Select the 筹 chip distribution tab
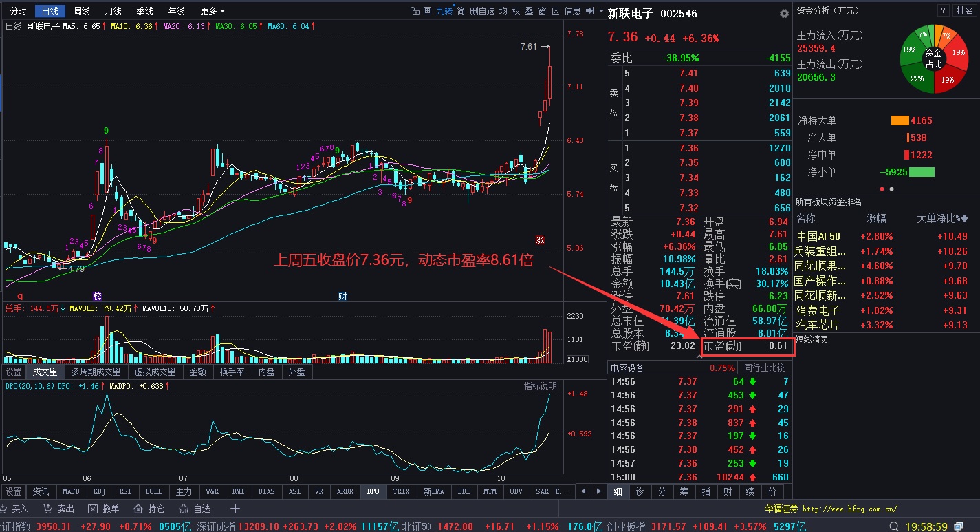Viewport: 980px width, 532px height. (684, 491)
